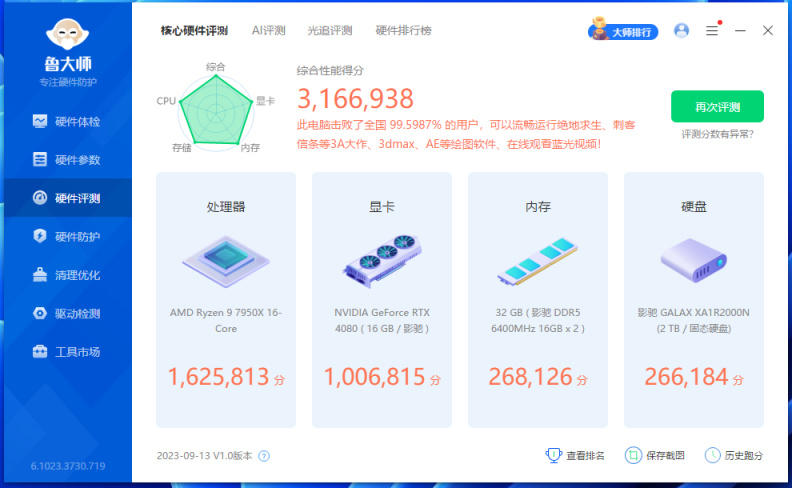Screen dimensions: 792x488
Task: Open the 历史跑分 link
Action: (744, 456)
